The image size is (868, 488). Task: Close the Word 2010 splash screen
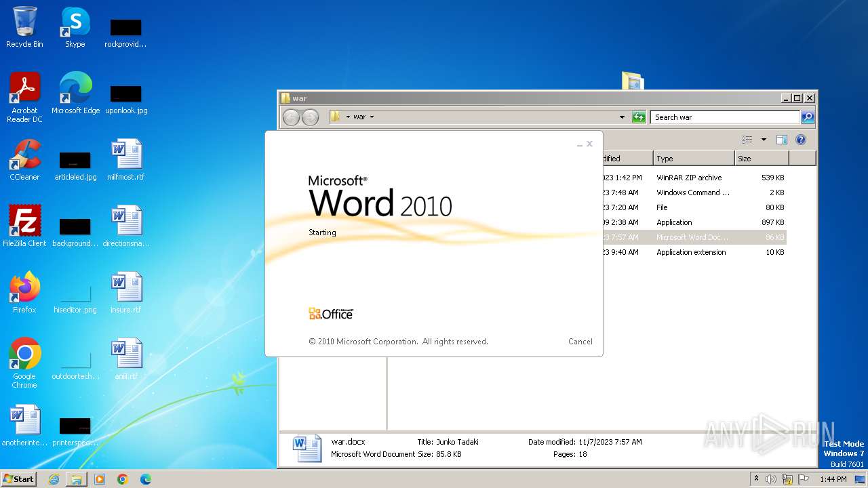click(x=590, y=144)
